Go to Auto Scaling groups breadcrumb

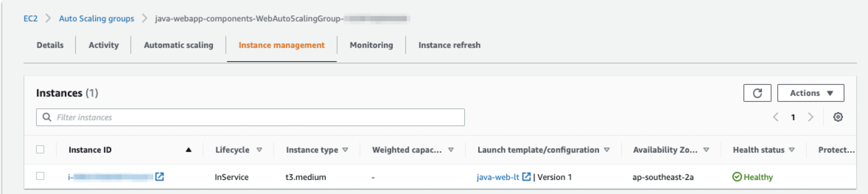pos(97,18)
